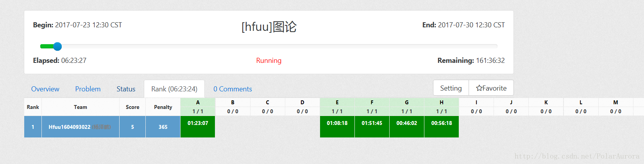Open the 0 Comments tab
The height and width of the screenshot is (164, 644).
pos(233,89)
